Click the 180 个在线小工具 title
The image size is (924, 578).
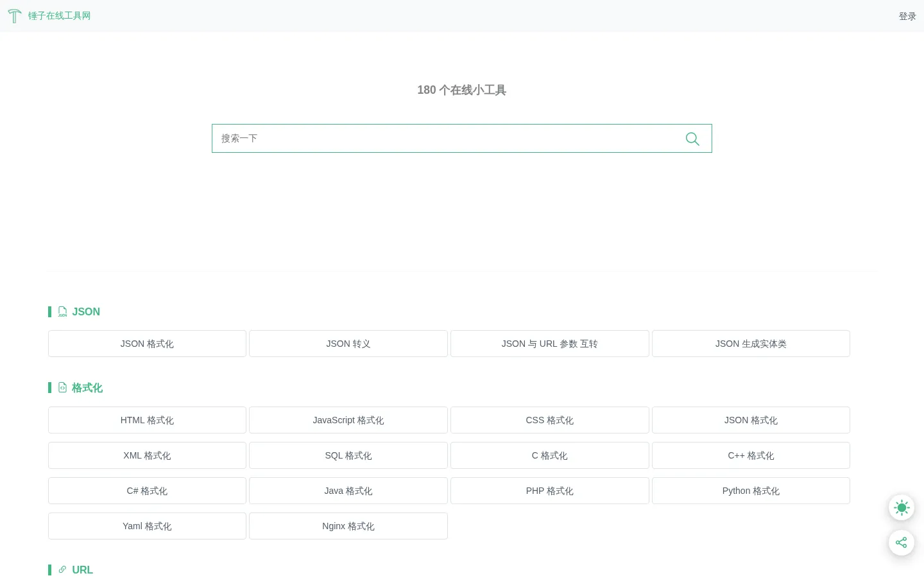[x=462, y=90]
